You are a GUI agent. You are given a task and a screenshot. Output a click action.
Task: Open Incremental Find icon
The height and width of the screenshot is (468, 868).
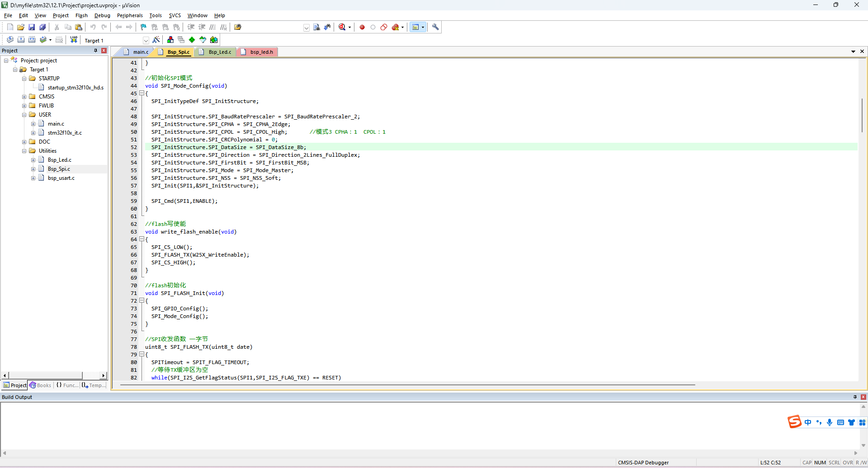pyautogui.click(x=327, y=27)
